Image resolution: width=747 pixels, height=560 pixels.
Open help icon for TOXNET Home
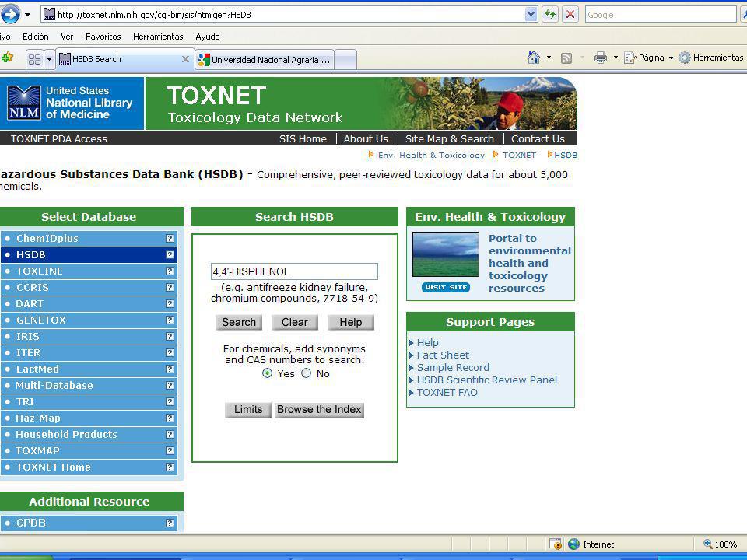pos(170,467)
